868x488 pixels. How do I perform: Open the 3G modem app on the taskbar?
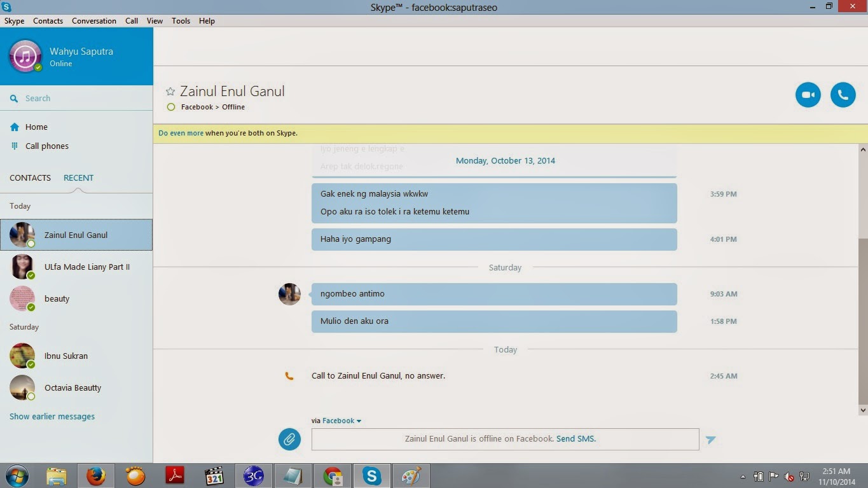click(x=254, y=476)
